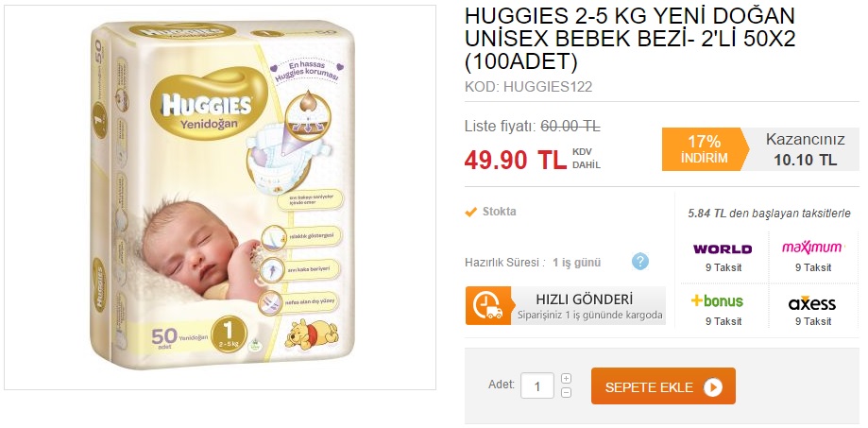The height and width of the screenshot is (428, 868).
Task: Click the play arrow on Sepete Ekle
Action: point(713,387)
